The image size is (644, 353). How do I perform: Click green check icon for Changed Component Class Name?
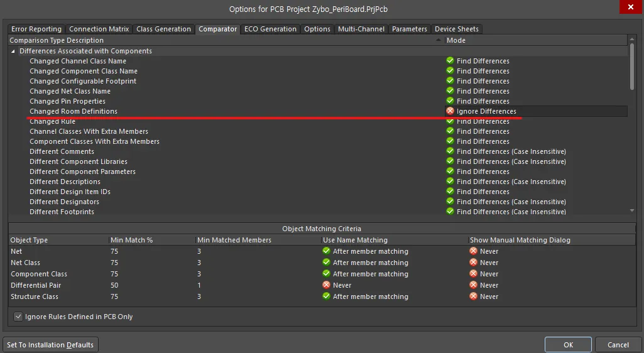(x=450, y=70)
